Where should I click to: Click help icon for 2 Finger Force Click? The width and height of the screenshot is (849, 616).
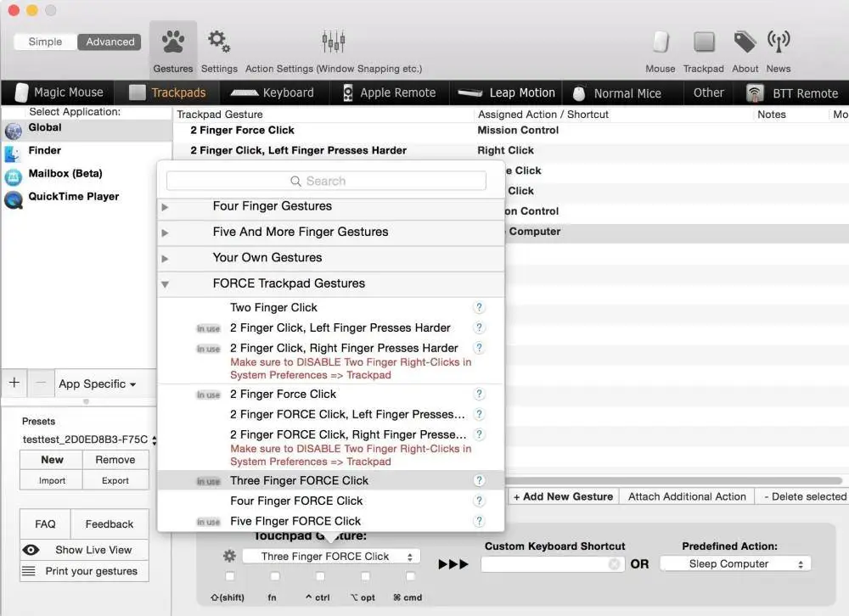[479, 394]
